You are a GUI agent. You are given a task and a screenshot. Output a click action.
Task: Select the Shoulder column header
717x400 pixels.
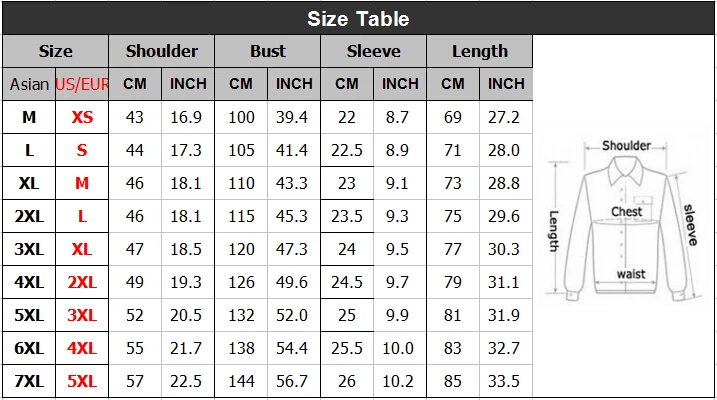(161, 51)
